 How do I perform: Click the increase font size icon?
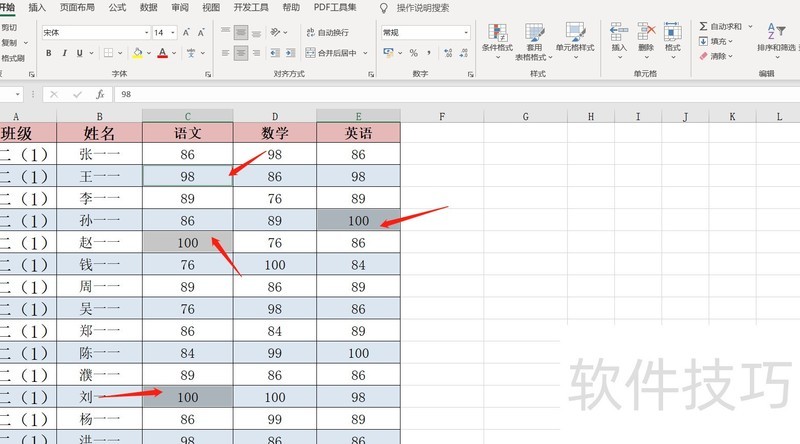[x=186, y=33]
